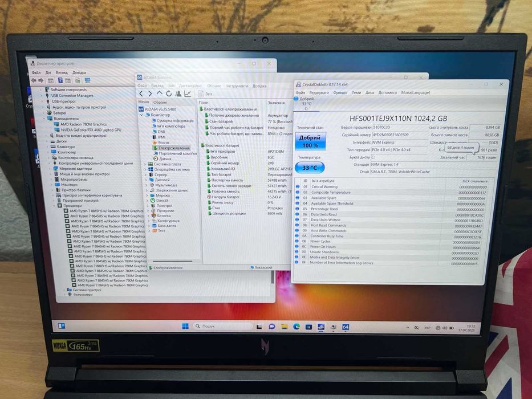Open Диск menu in CrystalDiskInfo
Screen dimensions: 532x399
[x=370, y=92]
